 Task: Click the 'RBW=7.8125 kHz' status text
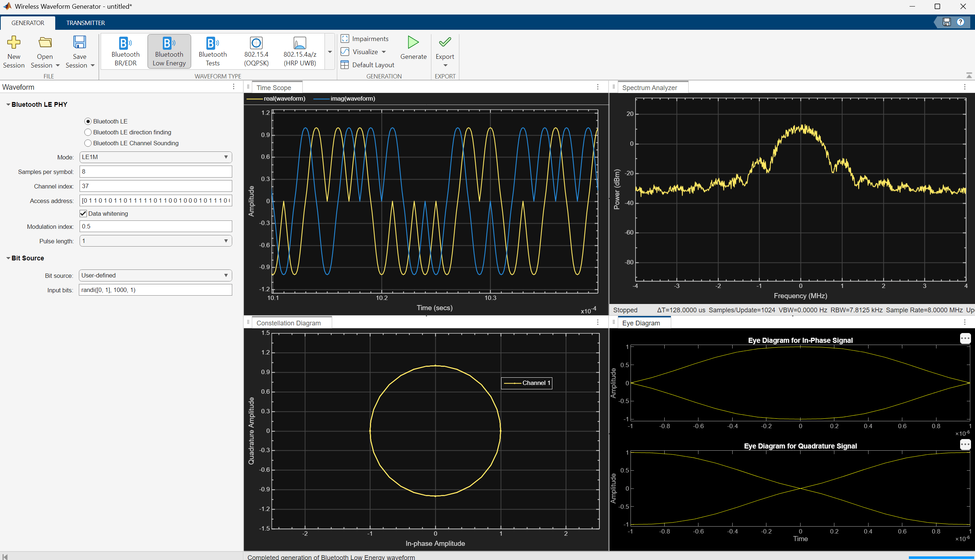coord(857,310)
